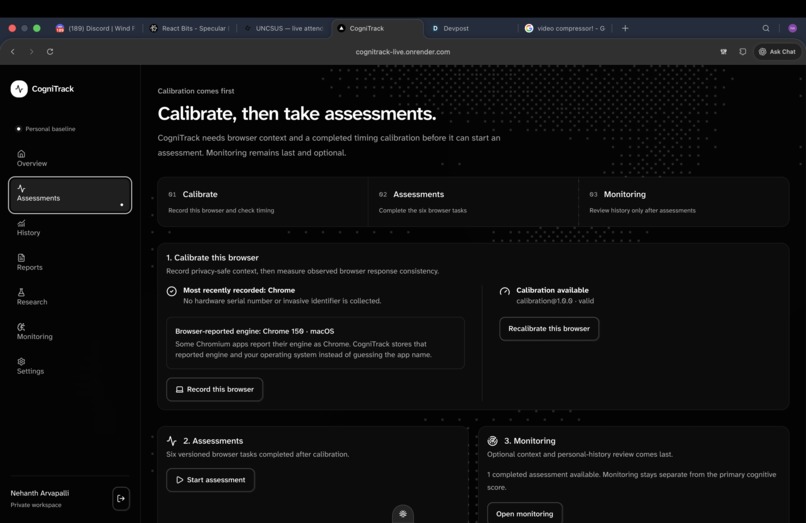806x523 pixels.
Task: Select step 01 Calibrate card
Action: point(263,202)
